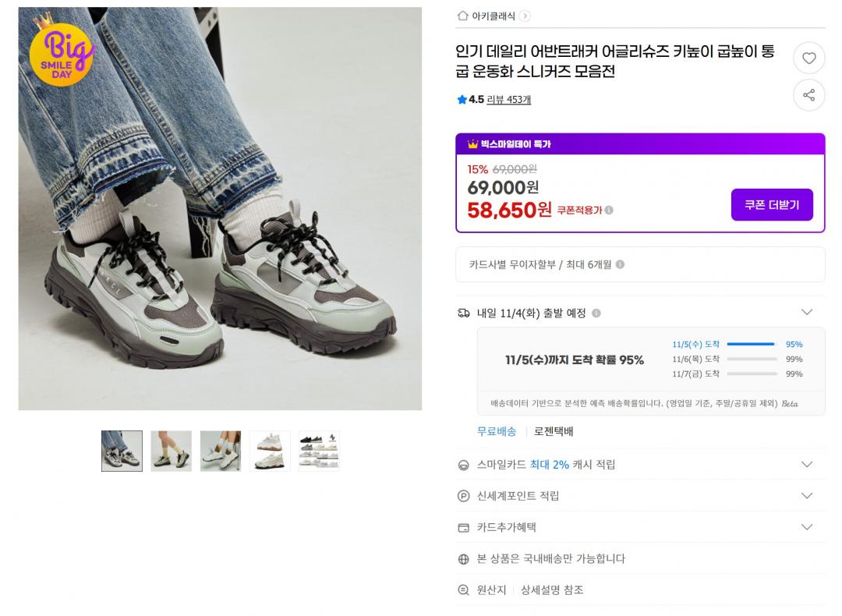
Task: Expand the 스마일카드 캐시 적립 row
Action: 807,465
